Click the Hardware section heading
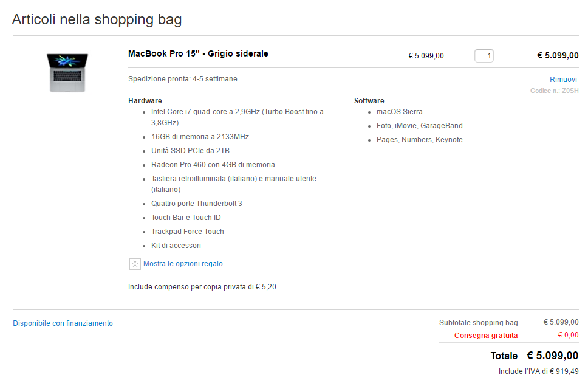 click(x=145, y=101)
